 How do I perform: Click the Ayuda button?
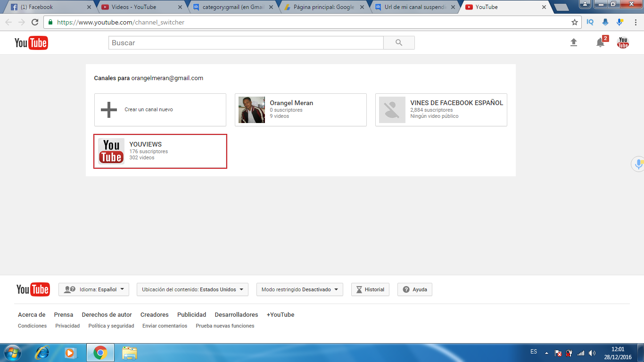pos(415,289)
